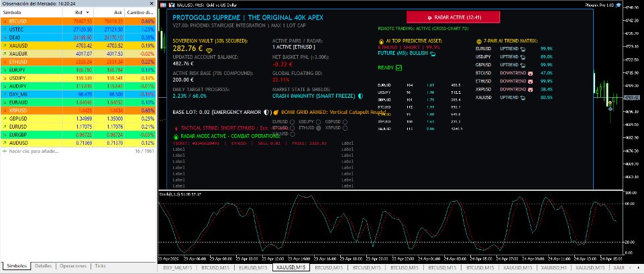Select the BTCUSD radio button

click(x=292, y=128)
